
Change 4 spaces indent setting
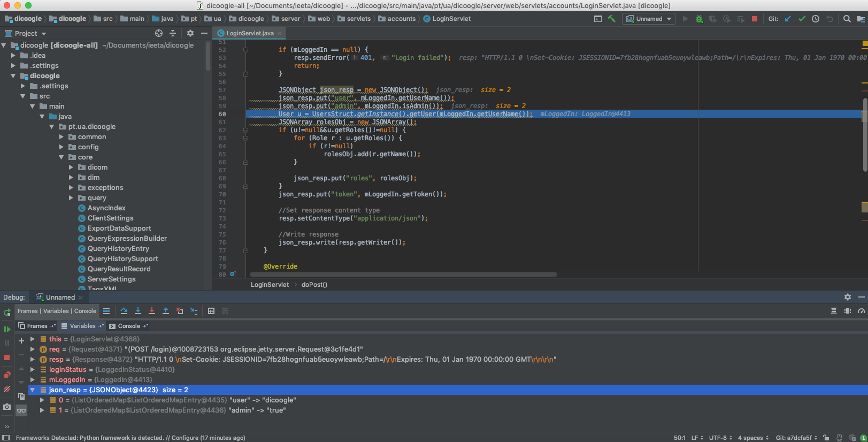click(x=753, y=438)
